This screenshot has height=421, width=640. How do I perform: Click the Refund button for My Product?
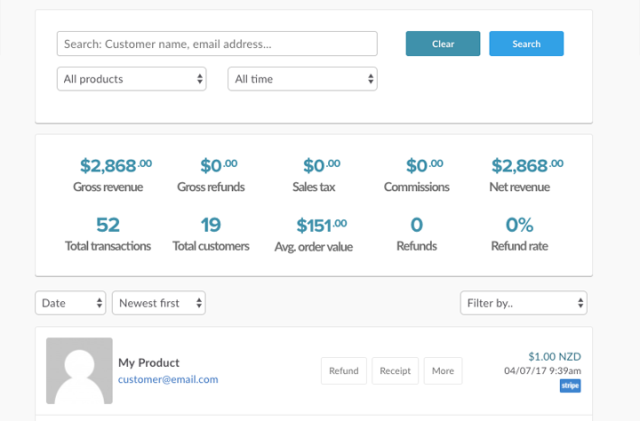343,371
